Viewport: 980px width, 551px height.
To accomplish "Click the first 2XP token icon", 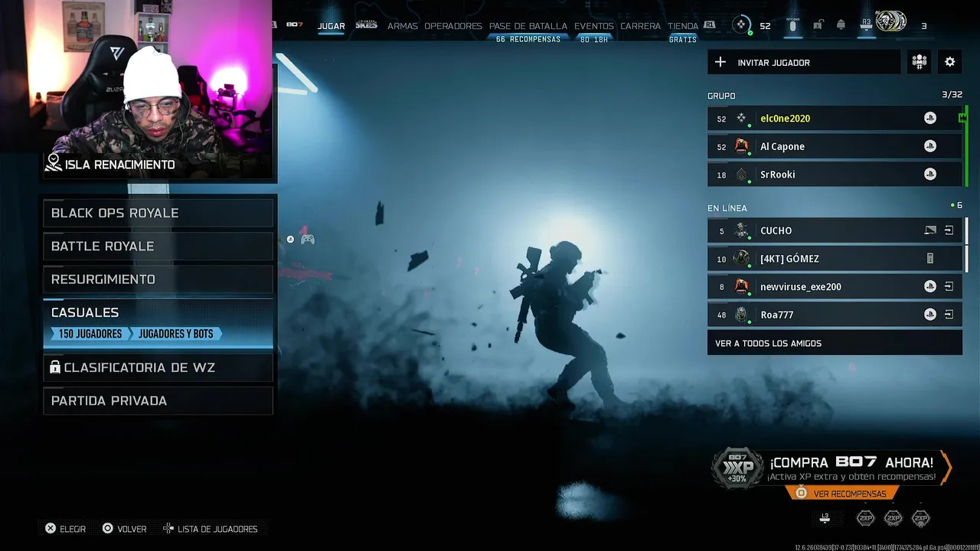I will (x=865, y=518).
